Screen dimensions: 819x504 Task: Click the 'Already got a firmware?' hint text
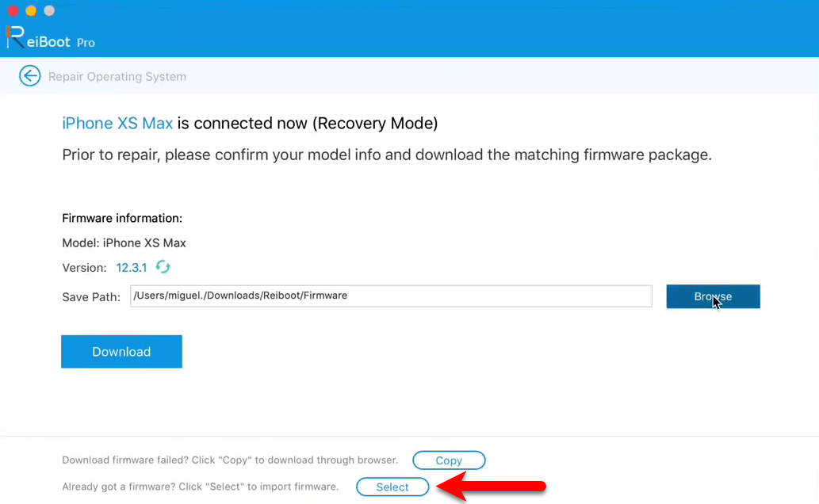coord(200,487)
